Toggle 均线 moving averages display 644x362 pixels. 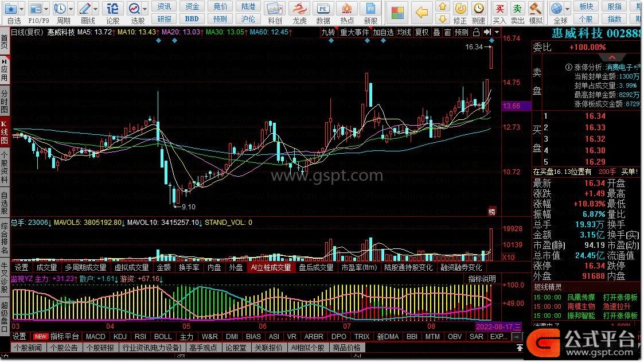[404, 32]
